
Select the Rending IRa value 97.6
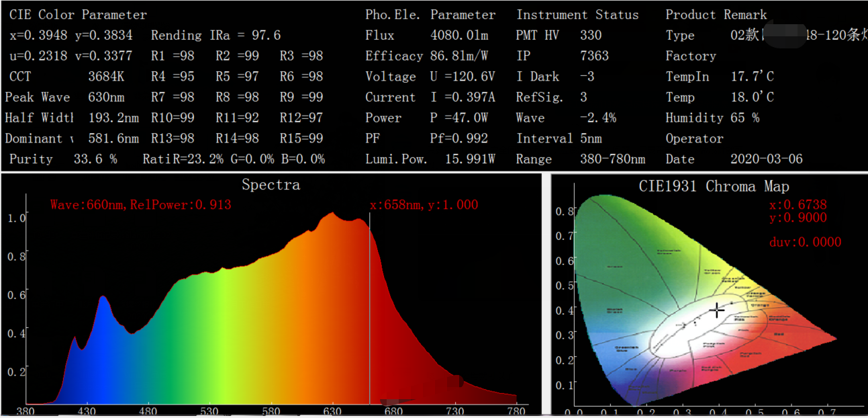pyautogui.click(x=266, y=35)
